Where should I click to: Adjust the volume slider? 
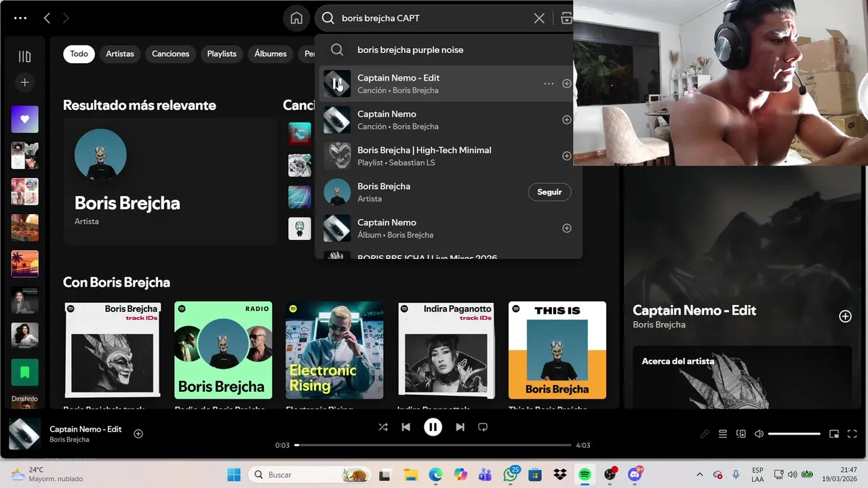794,434
